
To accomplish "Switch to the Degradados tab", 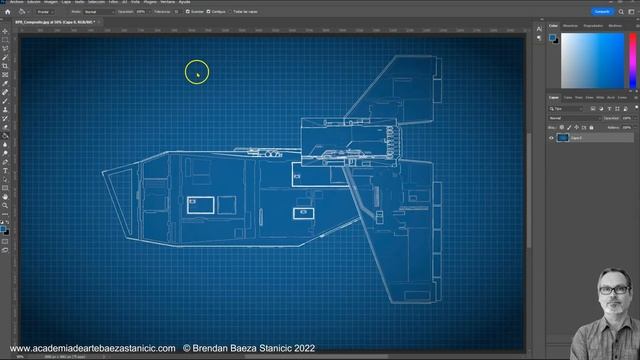I will 593,26.
